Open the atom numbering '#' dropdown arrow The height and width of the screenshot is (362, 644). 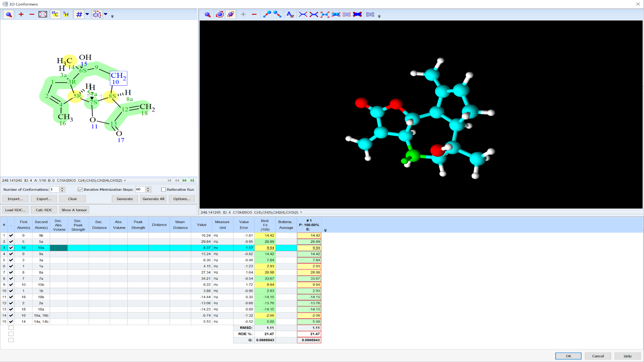87,14
